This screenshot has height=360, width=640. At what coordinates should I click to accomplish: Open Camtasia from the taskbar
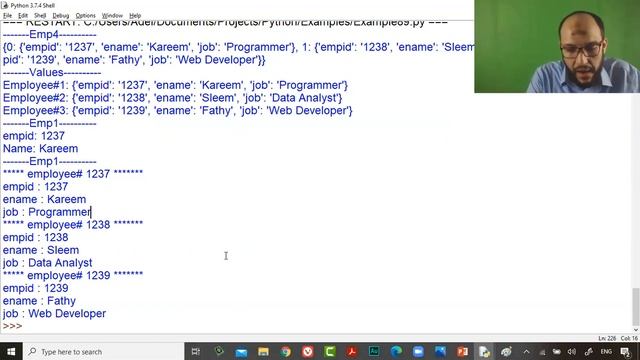(x=330, y=351)
